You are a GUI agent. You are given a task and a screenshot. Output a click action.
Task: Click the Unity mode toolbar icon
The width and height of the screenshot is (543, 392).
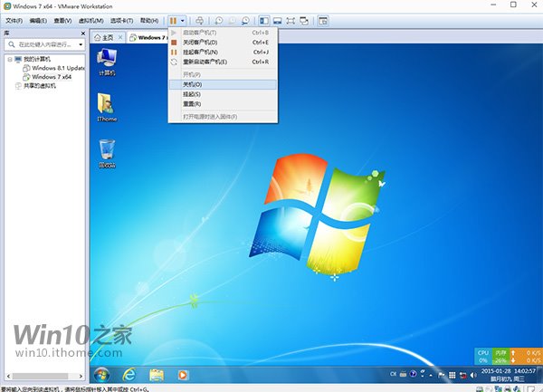pos(304,21)
